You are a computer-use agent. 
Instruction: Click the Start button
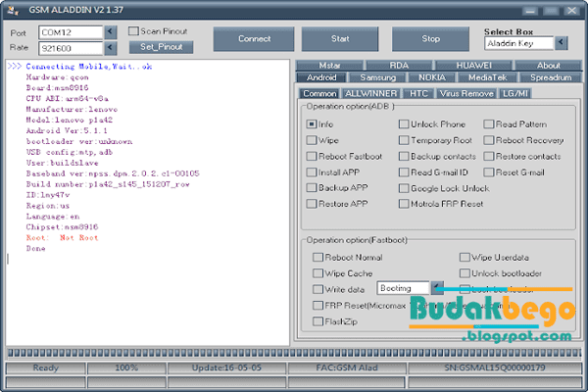point(340,38)
